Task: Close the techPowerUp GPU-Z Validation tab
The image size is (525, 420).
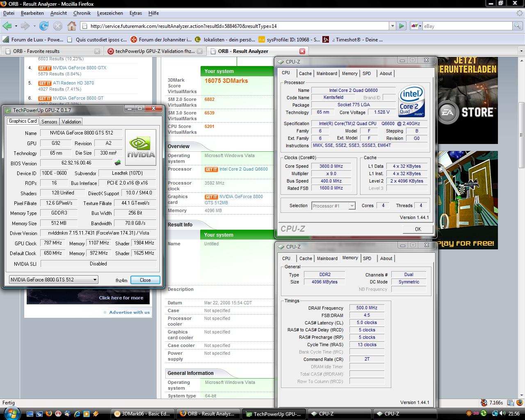Action: [x=200, y=51]
